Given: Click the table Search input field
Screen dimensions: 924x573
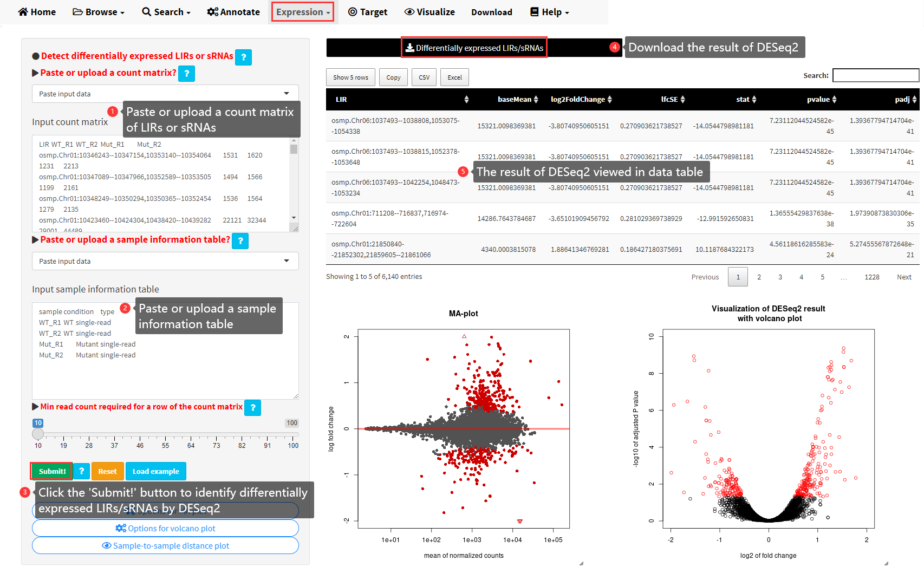Looking at the screenshot, I should click(x=875, y=75).
